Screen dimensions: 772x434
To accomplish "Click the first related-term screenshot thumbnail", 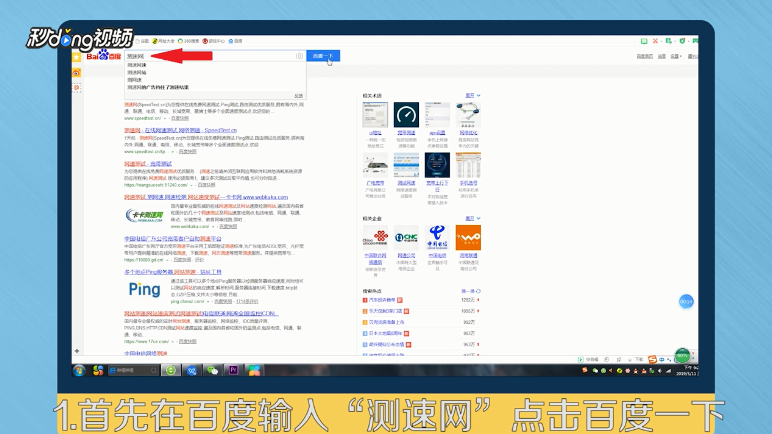I will pos(375,115).
